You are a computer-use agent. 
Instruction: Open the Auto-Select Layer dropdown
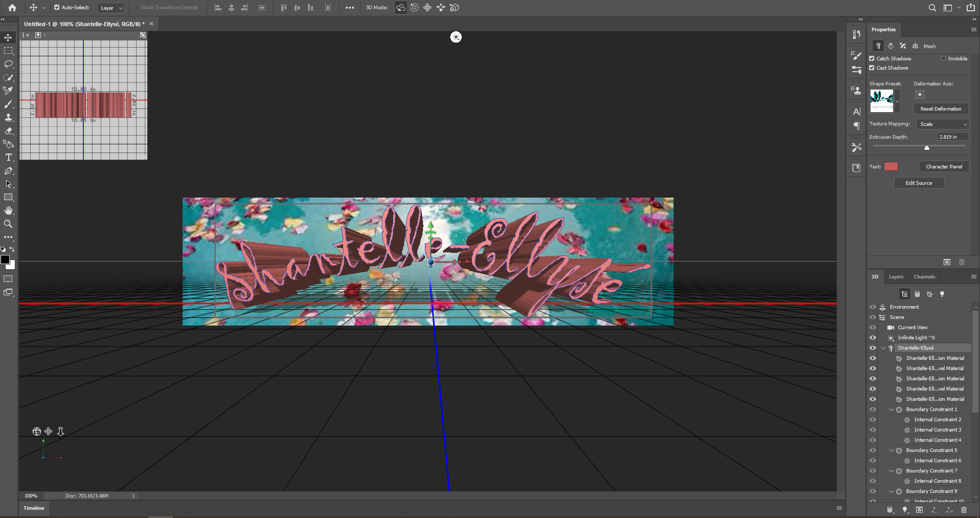(111, 8)
